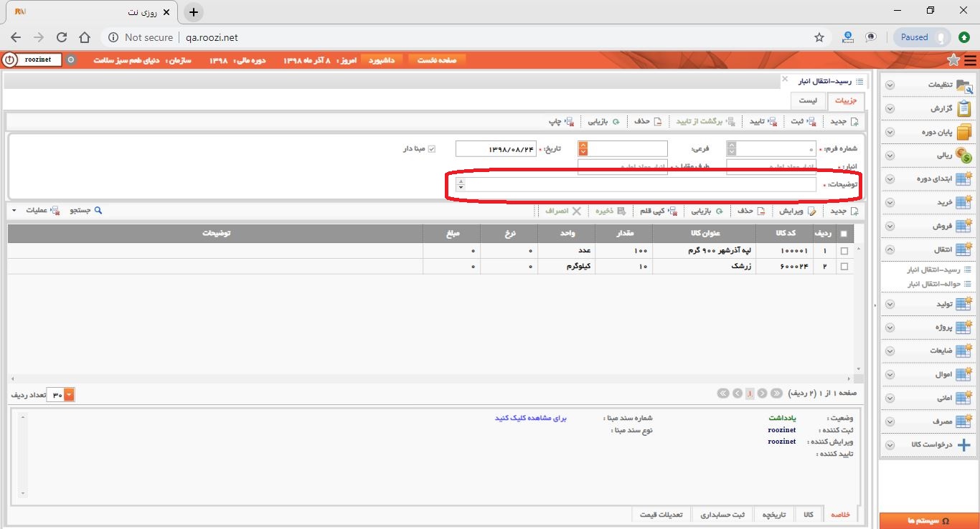980x529 pixels.
Task: Click the درخواست کالا plus icon
Action: coord(964,445)
